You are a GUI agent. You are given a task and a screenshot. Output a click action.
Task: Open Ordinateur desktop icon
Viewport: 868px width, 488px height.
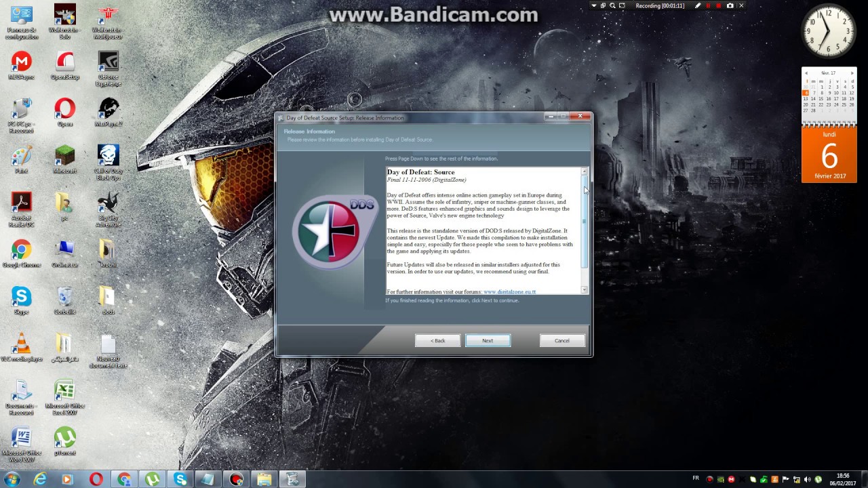click(65, 253)
